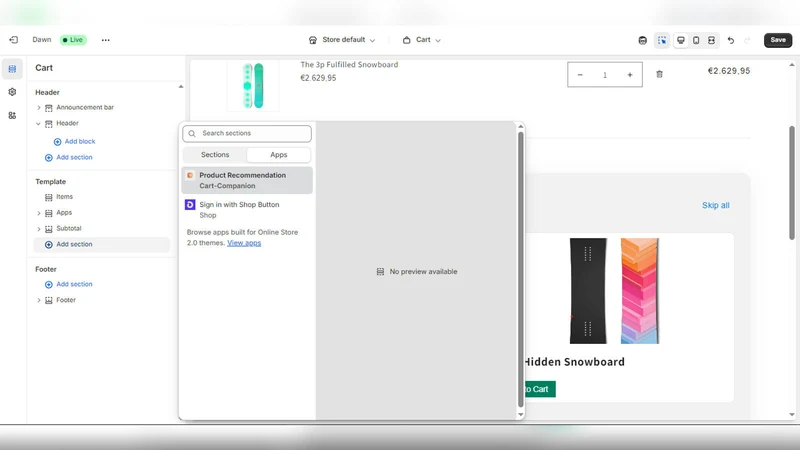Decrease quantity with minus button
The image size is (800, 450).
tap(580, 75)
